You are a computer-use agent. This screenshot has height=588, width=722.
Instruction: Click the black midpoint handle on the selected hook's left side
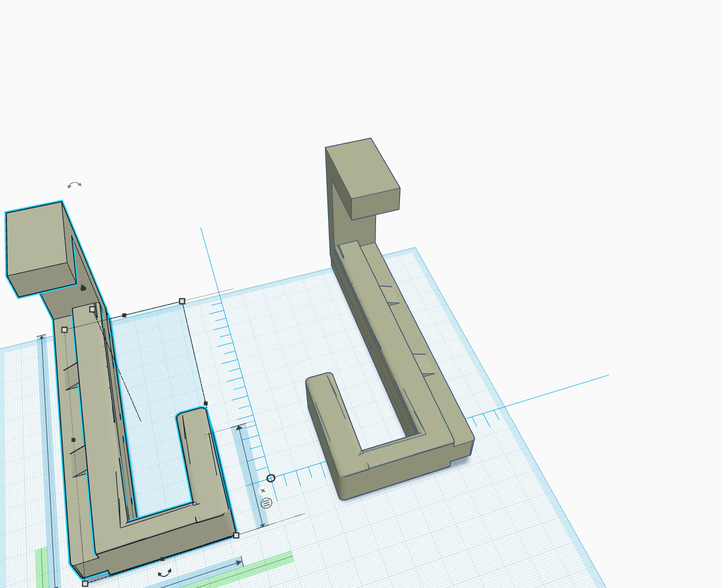(74, 440)
